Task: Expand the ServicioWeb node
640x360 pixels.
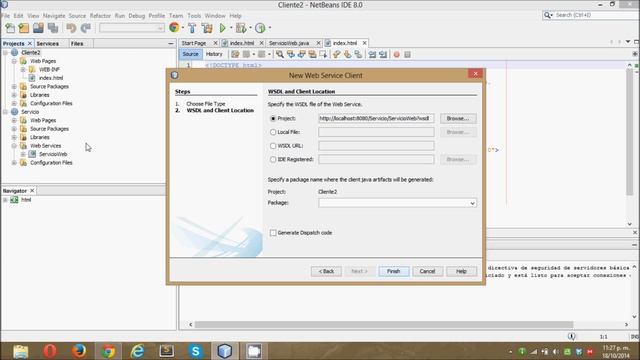Action: (x=23, y=154)
